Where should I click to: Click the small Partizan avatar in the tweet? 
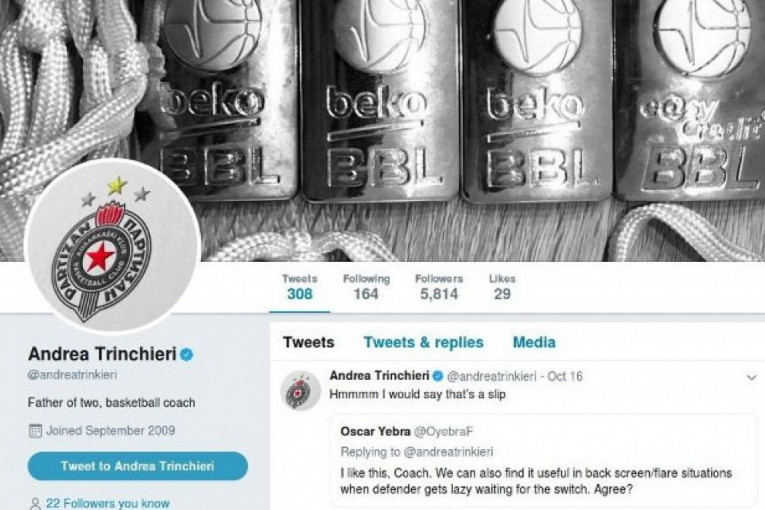click(300, 390)
